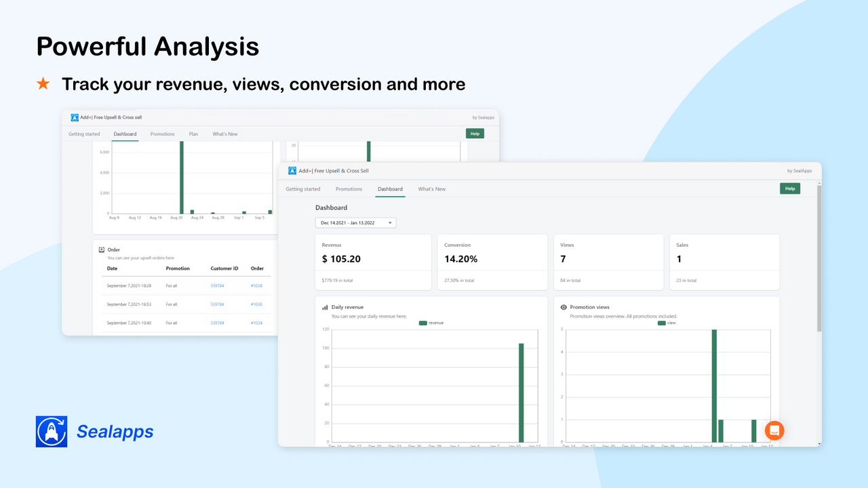Open order link #1036
The image size is (868, 488).
pos(256,304)
